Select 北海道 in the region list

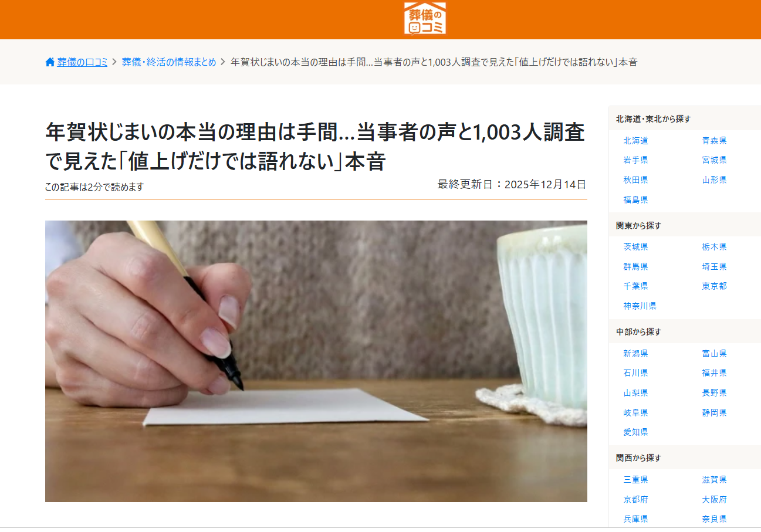[635, 141]
